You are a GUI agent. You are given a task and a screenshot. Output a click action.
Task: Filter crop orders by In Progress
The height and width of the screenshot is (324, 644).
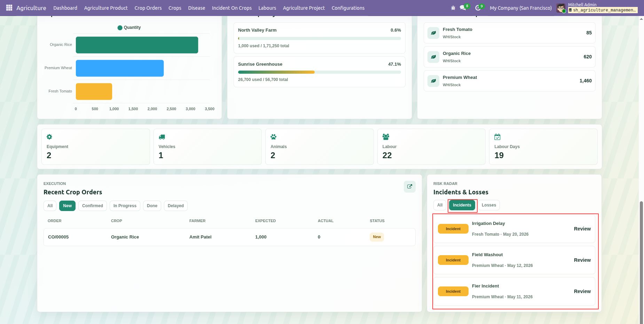[x=125, y=206]
